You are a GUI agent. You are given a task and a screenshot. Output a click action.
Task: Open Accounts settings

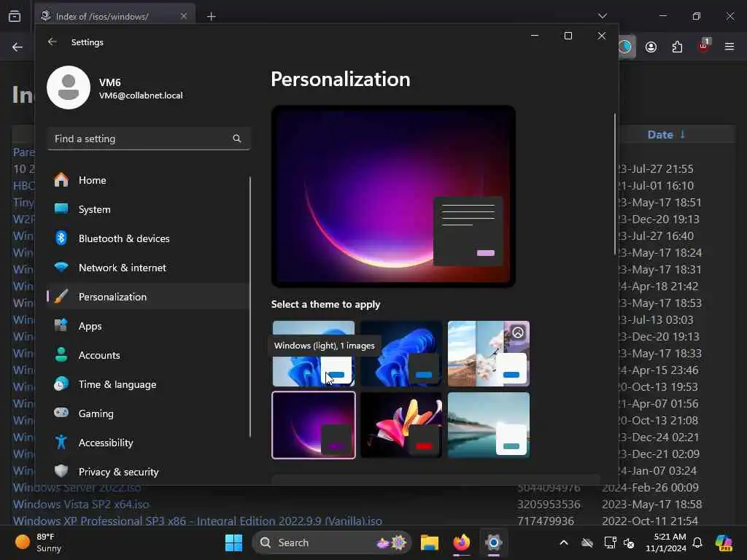click(x=147, y=355)
